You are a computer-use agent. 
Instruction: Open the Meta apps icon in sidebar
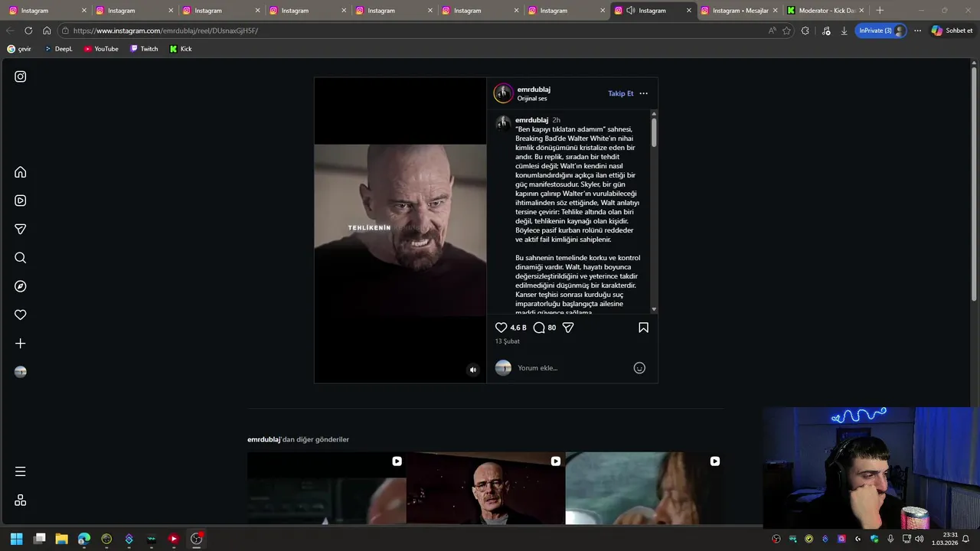[x=21, y=500]
